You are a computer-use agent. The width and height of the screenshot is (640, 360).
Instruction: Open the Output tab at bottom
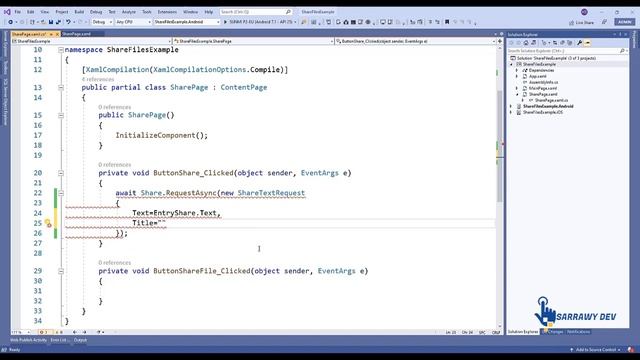click(x=80, y=340)
